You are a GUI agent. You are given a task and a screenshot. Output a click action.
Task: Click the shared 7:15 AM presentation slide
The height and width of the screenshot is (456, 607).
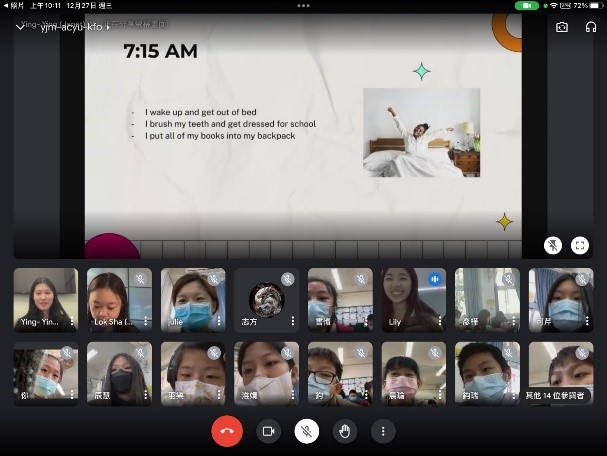pos(303,136)
